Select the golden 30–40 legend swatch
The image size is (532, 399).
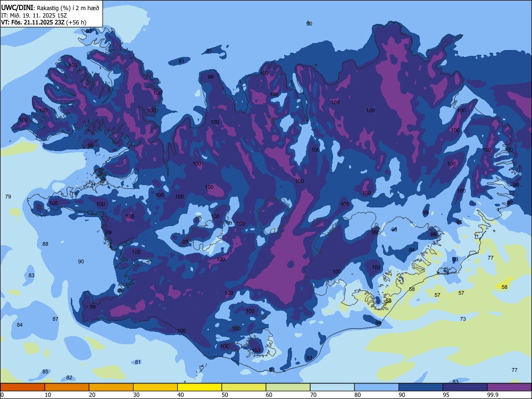[155, 387]
